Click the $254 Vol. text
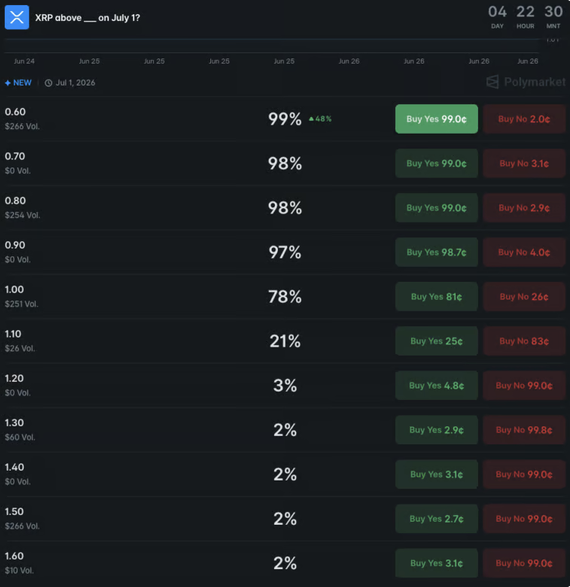This screenshot has width=570, height=587. tap(22, 215)
